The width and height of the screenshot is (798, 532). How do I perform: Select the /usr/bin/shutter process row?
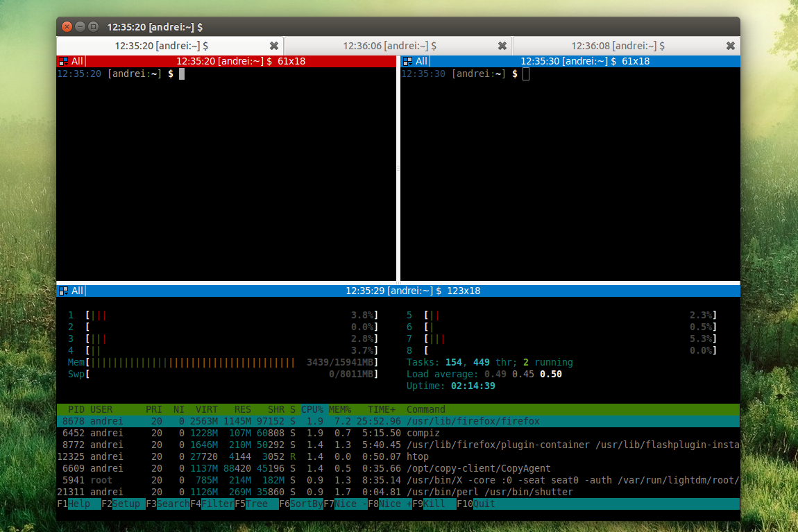398,492
